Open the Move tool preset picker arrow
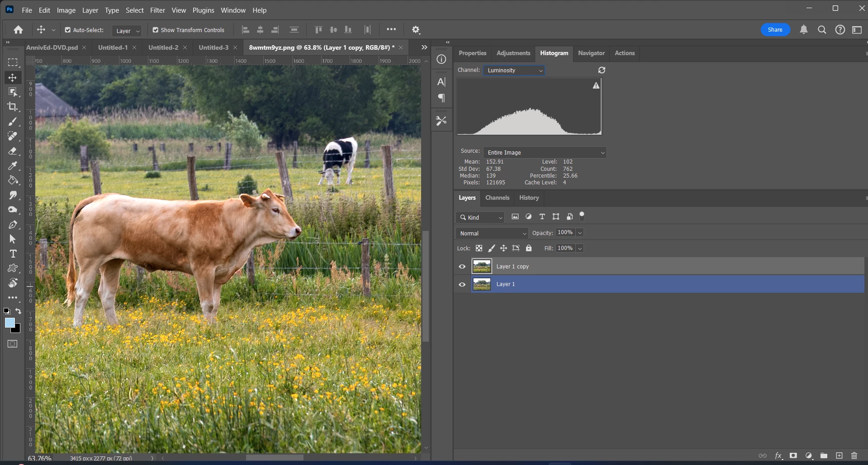The height and width of the screenshot is (465, 868). pyautogui.click(x=53, y=30)
